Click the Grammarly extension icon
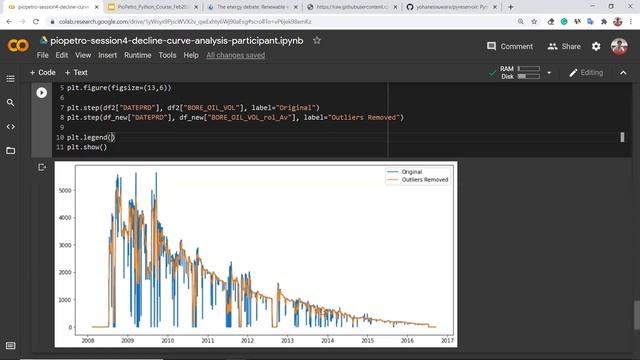The height and width of the screenshot is (360, 640). coord(564,22)
